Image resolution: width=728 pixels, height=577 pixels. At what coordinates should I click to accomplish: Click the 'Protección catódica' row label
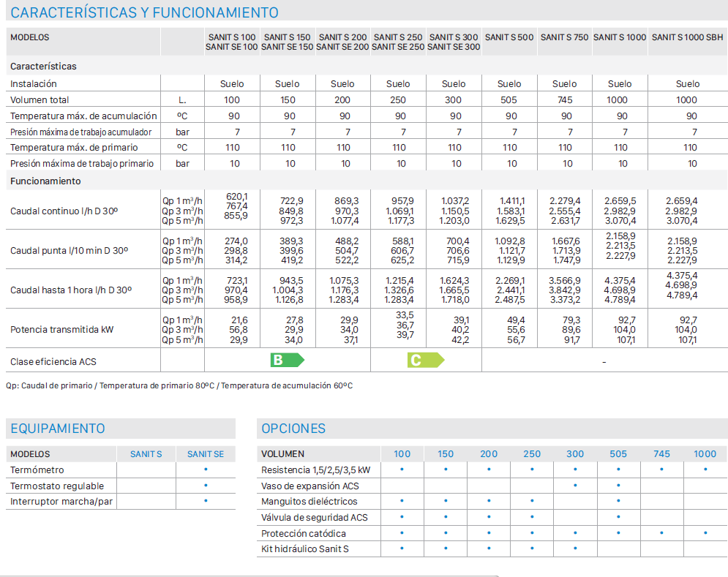pyautogui.click(x=304, y=533)
